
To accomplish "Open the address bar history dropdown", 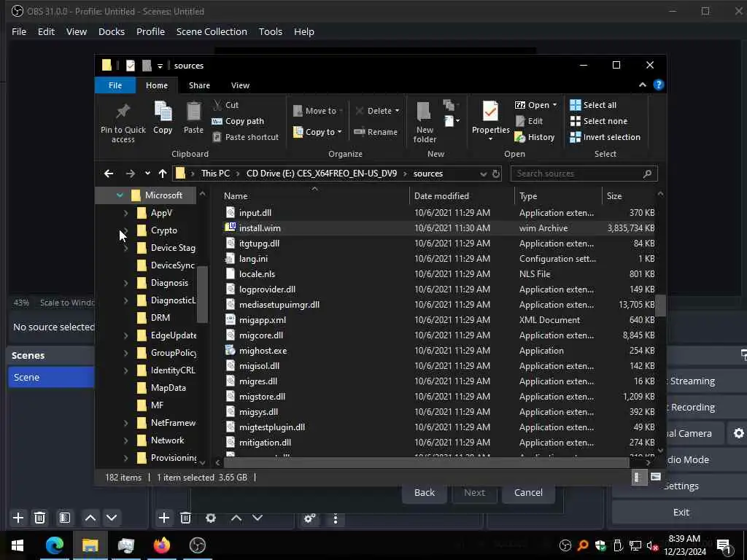I will click(484, 174).
